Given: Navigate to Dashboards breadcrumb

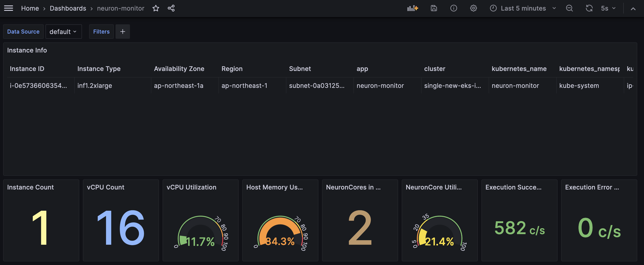Looking at the screenshot, I should (68, 8).
